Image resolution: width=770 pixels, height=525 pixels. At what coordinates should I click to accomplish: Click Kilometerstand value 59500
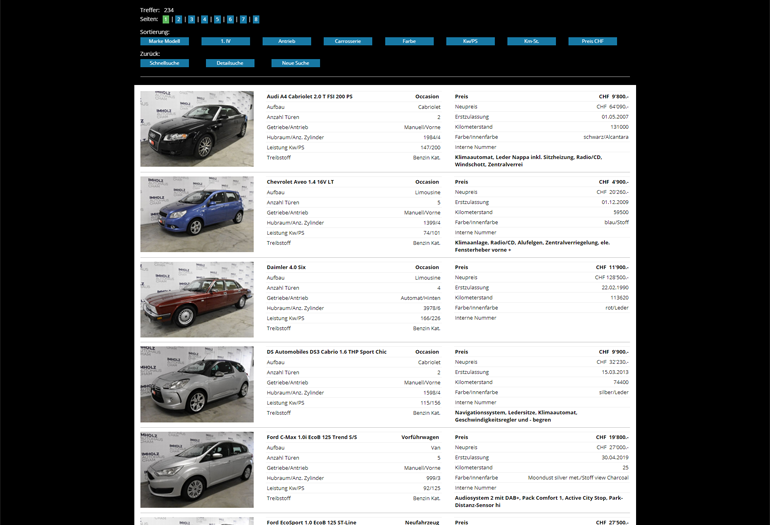(621, 212)
